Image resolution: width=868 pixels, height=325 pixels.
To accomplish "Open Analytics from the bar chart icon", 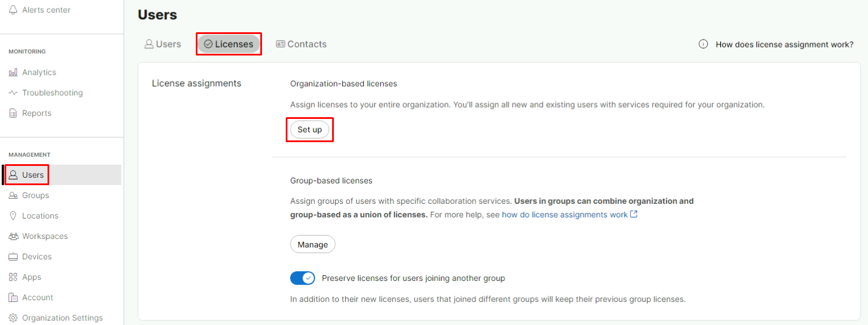I will [13, 72].
